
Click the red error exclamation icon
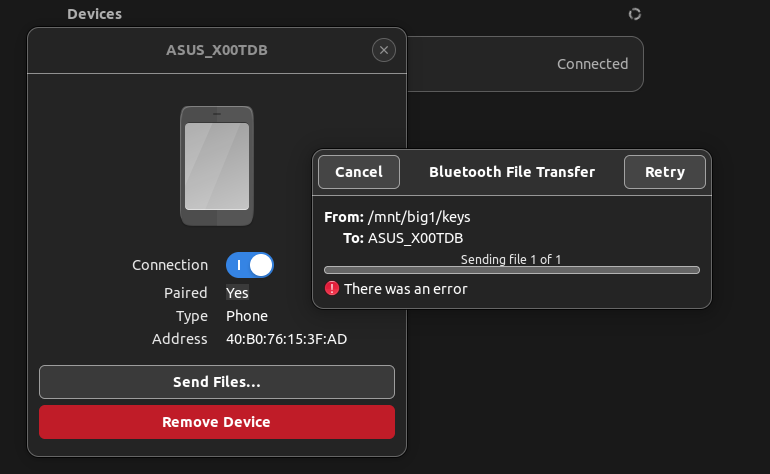[x=332, y=288]
